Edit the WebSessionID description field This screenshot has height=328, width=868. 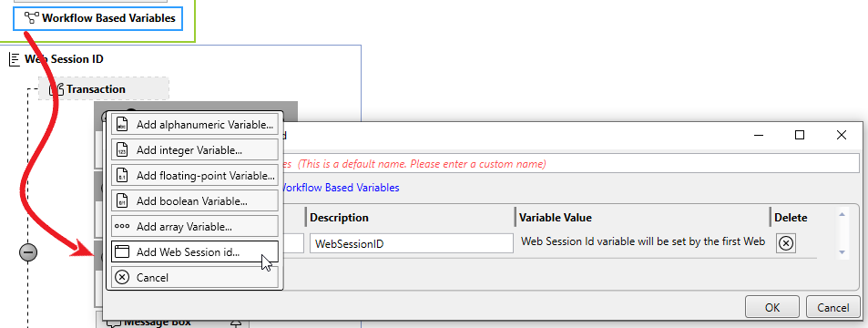(412, 243)
